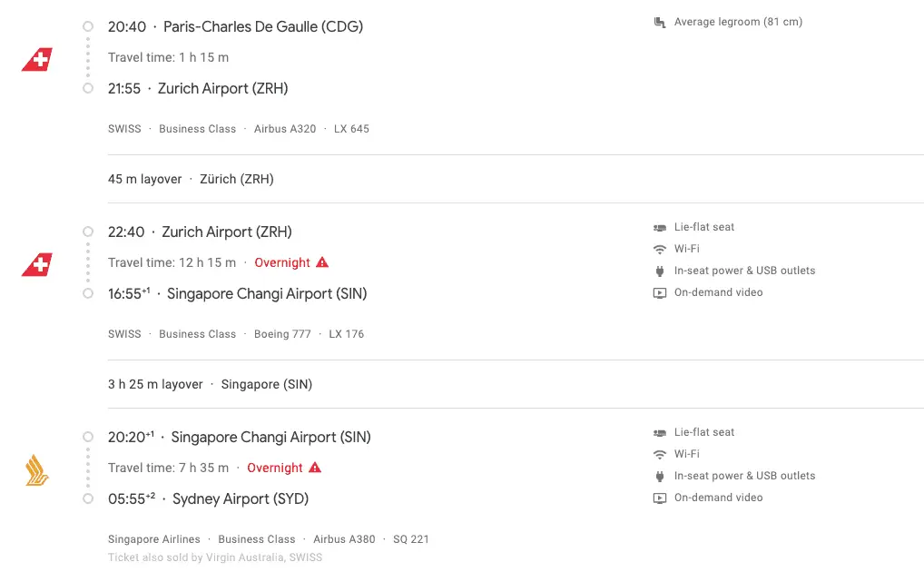Click the SQ 221 flight number
Screen dimensions: 924x582
(x=411, y=539)
